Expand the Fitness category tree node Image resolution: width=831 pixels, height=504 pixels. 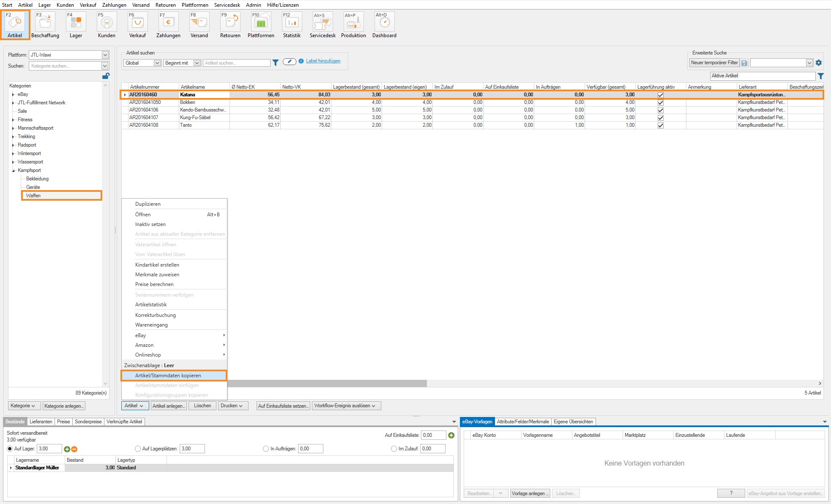(x=13, y=120)
